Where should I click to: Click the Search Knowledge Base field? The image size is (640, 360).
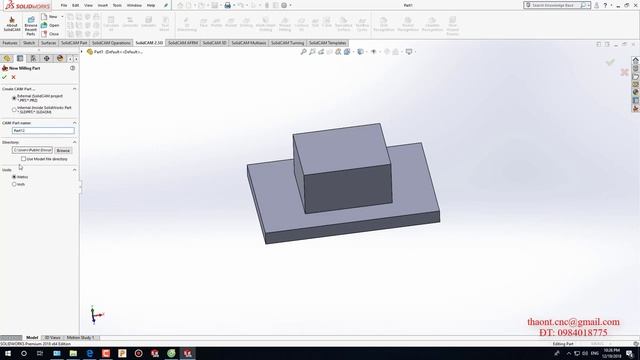point(555,5)
